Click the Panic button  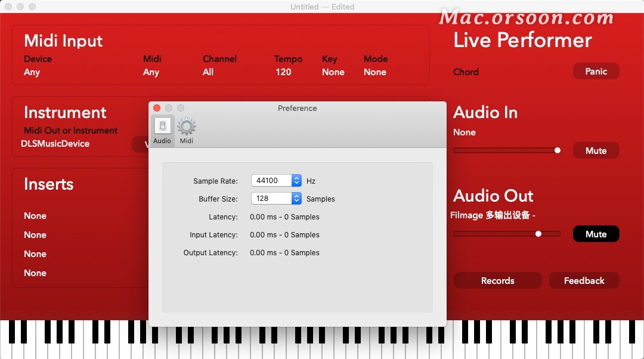[596, 72]
